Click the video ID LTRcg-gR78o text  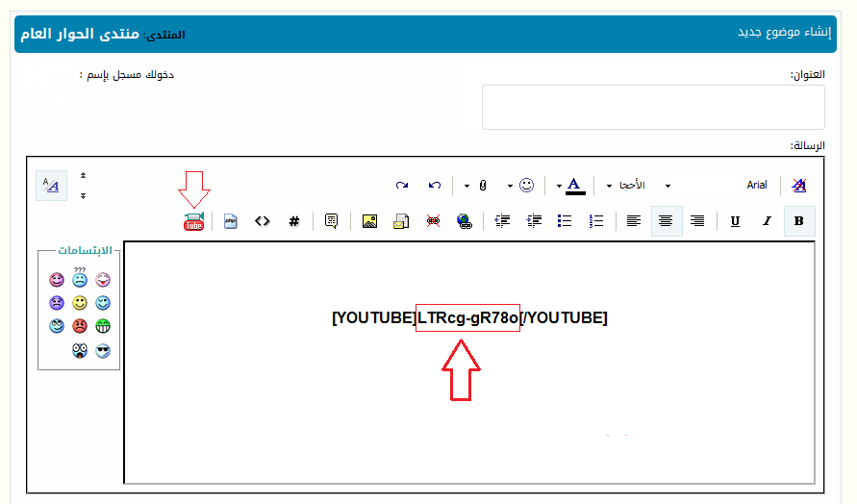pyautogui.click(x=467, y=317)
